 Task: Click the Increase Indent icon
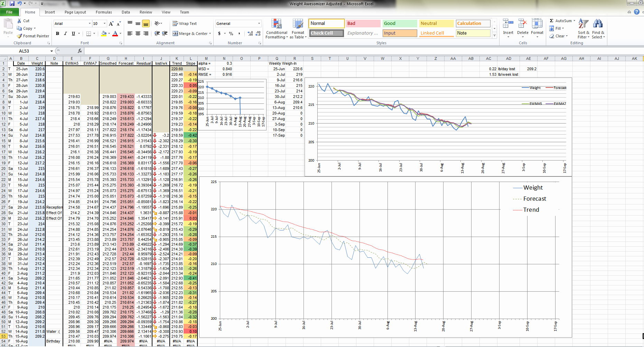pyautogui.click(x=165, y=34)
